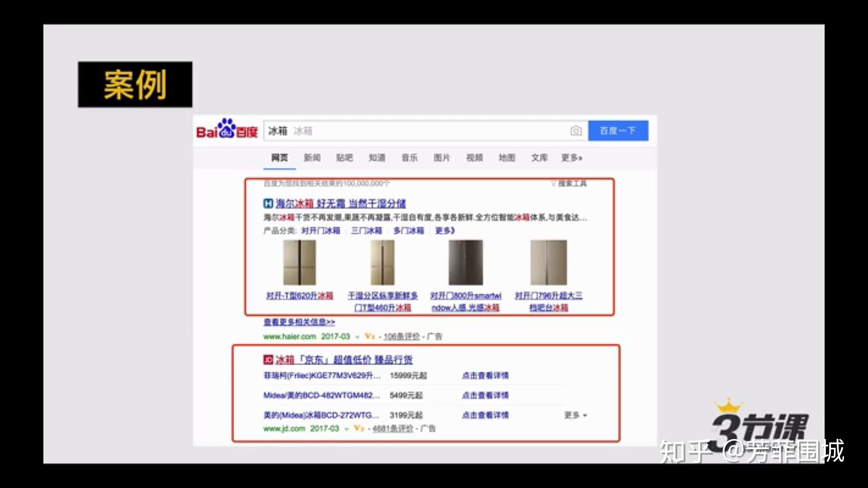Open 美的(Midea)冰箱BCD-272WTG product link
The image size is (868, 488).
click(321, 415)
